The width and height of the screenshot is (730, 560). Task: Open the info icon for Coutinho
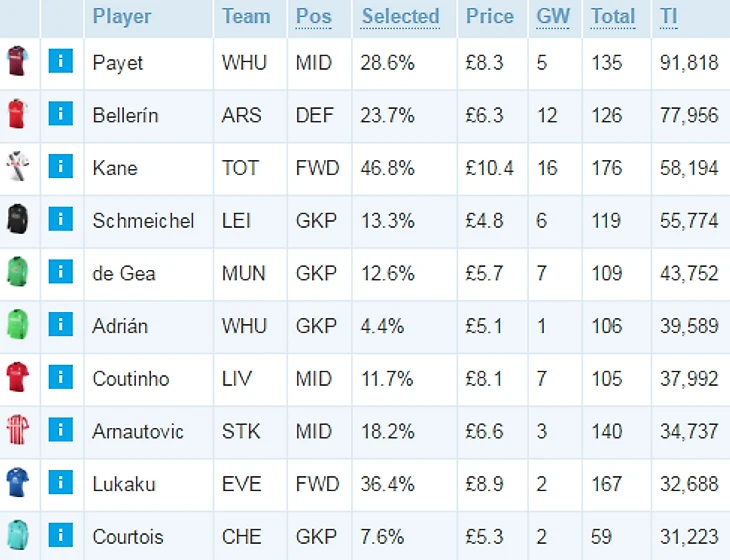[x=61, y=377]
